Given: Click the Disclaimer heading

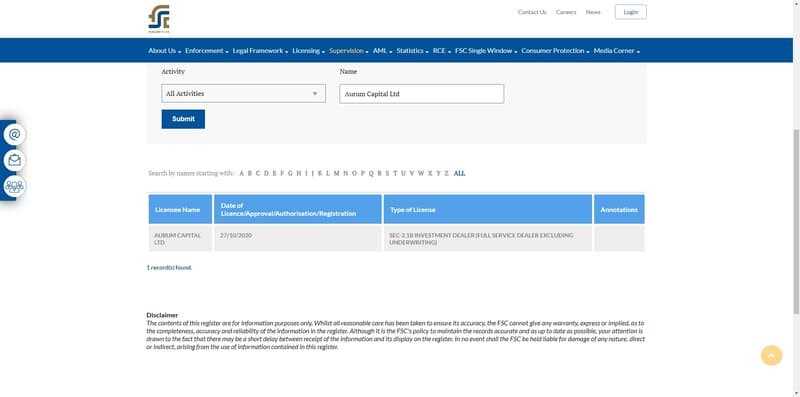Looking at the screenshot, I should [162, 315].
